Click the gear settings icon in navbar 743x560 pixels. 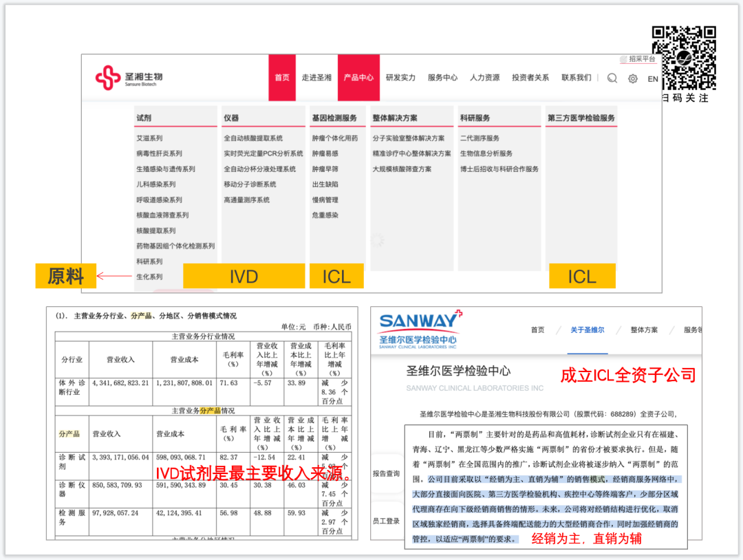(x=632, y=78)
